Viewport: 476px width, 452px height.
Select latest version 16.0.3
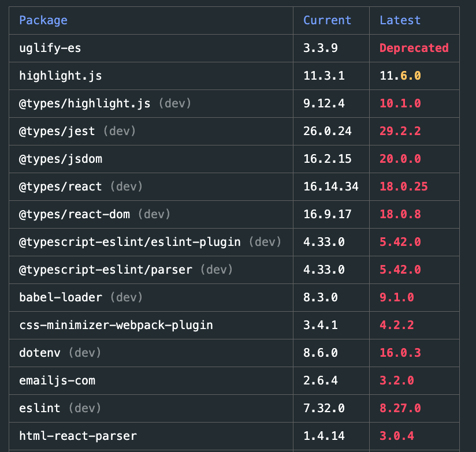pos(400,353)
